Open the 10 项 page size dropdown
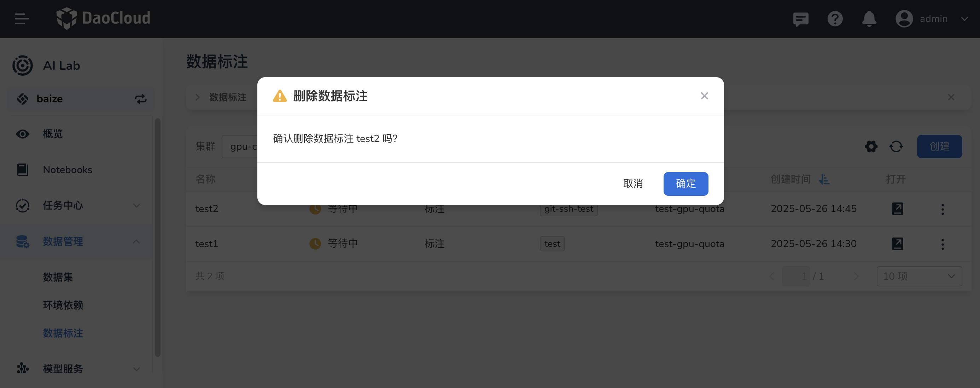 [x=919, y=276]
